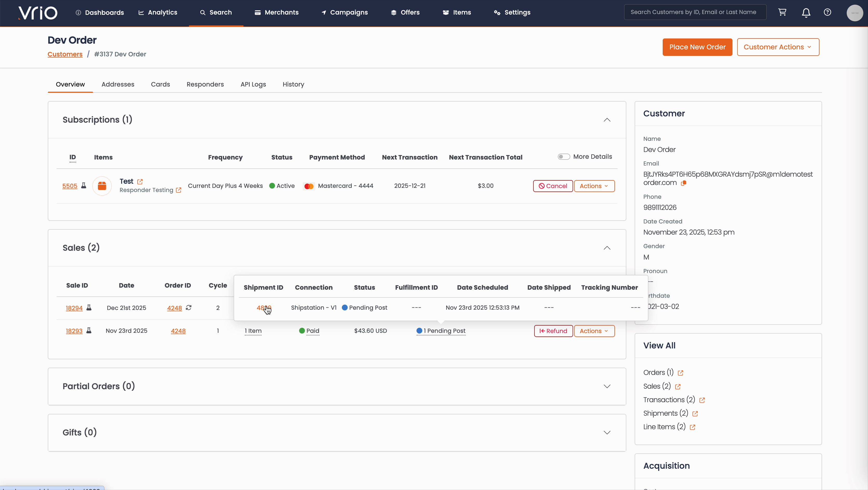Open Responder Testing external link icon
The height and width of the screenshot is (490, 868).
point(179,190)
